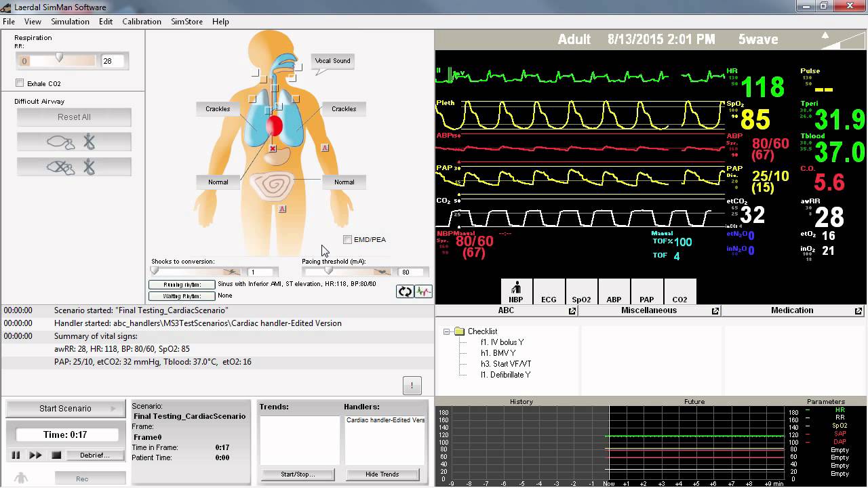Open the Simulation menu
868x488 pixels.
point(70,22)
